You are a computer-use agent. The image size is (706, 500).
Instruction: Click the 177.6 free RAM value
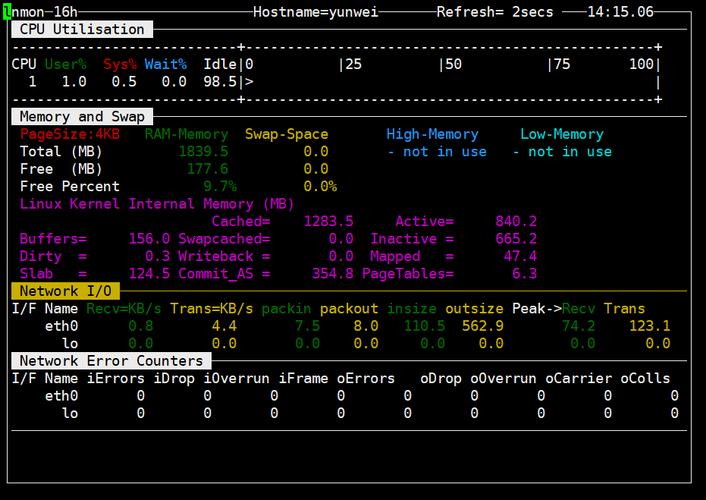click(x=207, y=169)
